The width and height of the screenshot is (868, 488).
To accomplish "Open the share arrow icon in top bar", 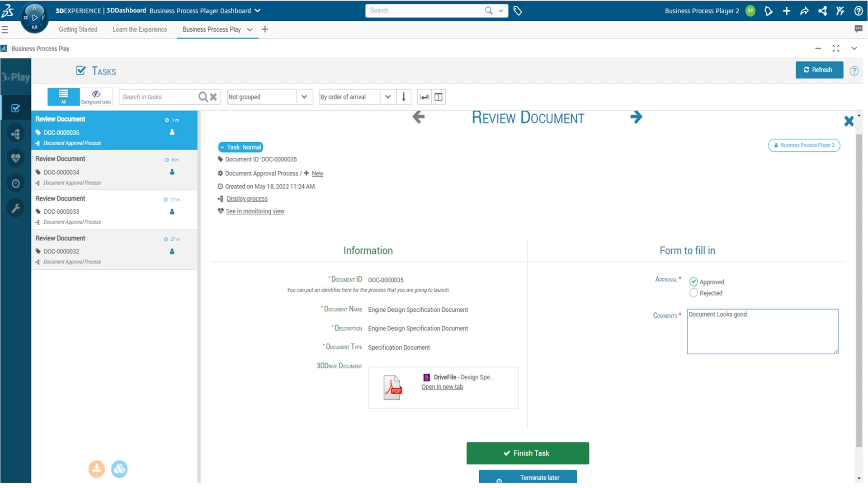I will [x=805, y=11].
